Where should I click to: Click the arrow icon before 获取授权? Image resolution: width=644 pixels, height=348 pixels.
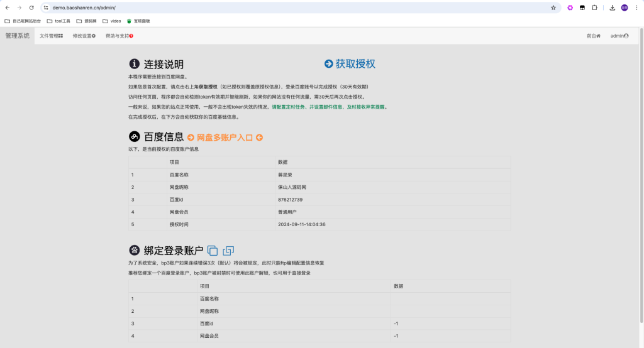(328, 63)
